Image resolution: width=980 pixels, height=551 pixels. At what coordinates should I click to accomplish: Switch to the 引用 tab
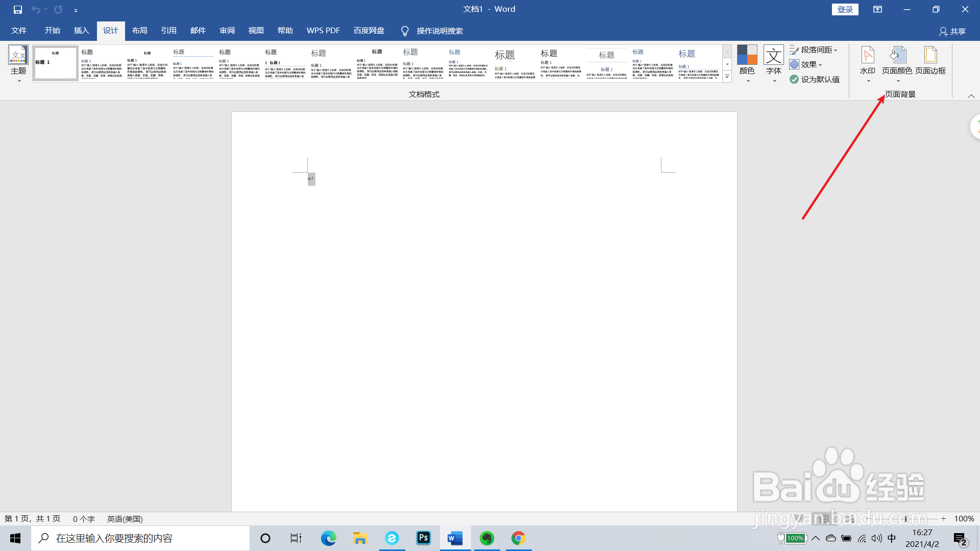(x=168, y=31)
